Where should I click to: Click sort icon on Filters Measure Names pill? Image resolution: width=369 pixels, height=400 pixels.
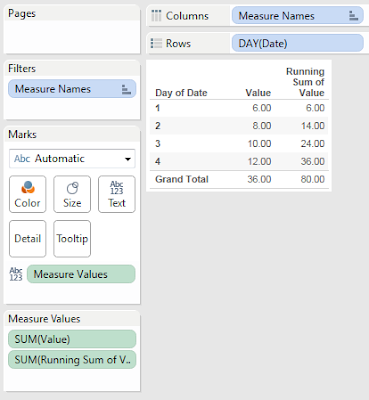126,89
